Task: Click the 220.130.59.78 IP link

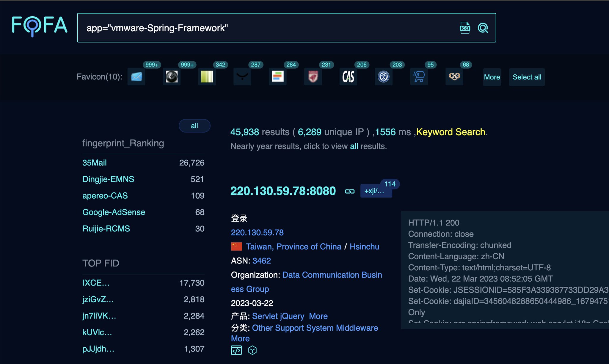Action: coord(257,233)
